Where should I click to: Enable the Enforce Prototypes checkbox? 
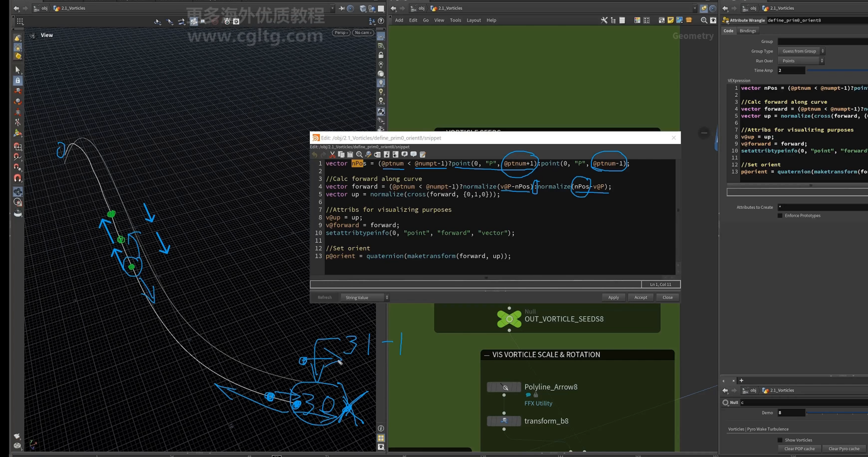click(x=780, y=216)
